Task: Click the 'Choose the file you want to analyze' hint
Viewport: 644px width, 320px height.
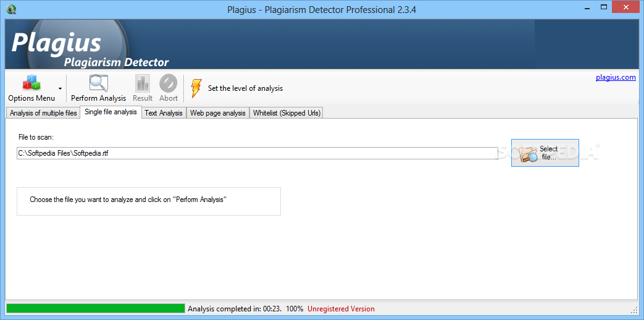Action: [x=128, y=200]
